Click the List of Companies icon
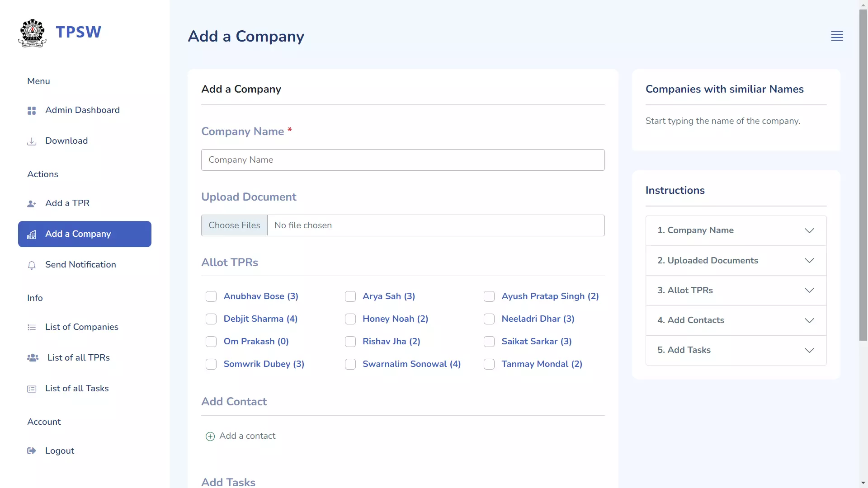 pos(32,327)
